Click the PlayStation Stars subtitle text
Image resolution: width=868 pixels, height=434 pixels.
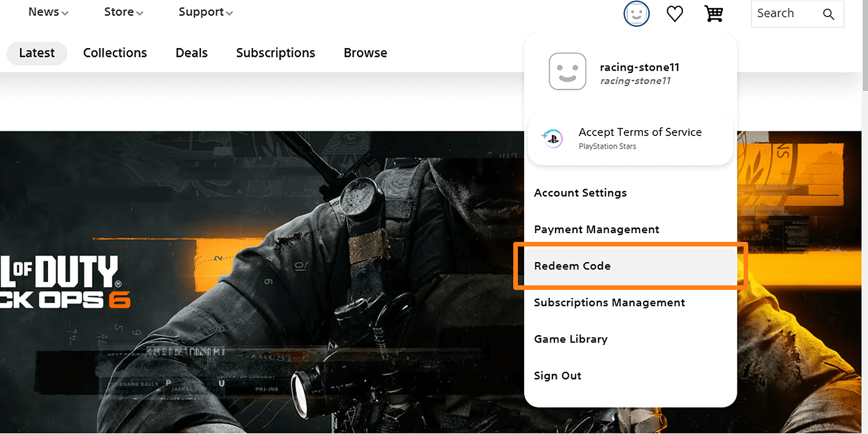click(608, 146)
